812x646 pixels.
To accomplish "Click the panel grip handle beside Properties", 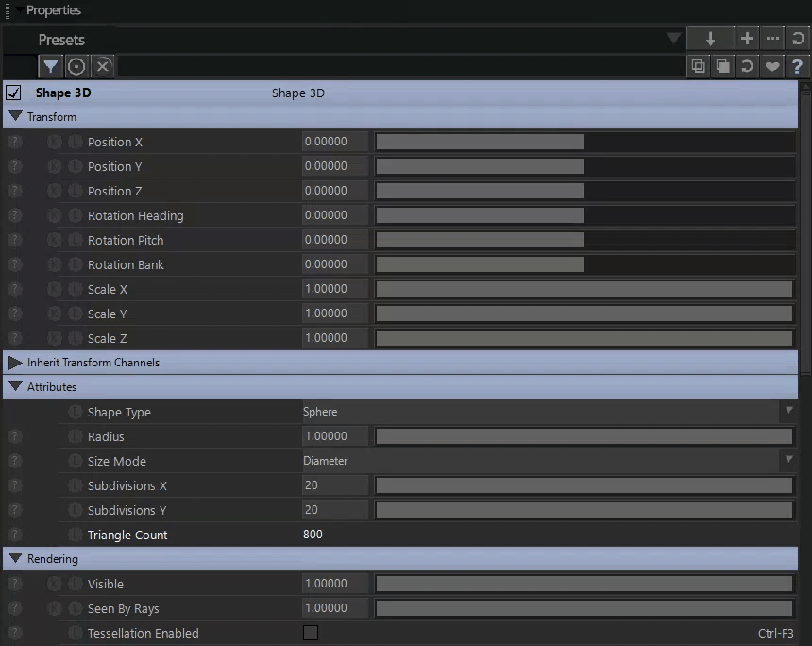I will 8,10.
